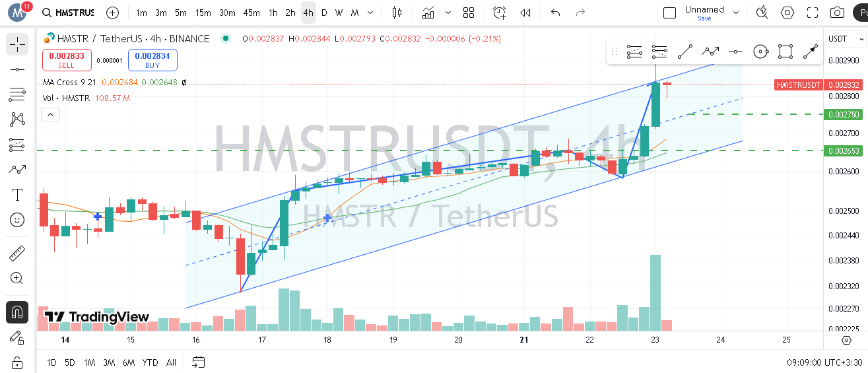Expand the time interval dropdown arrow

pyautogui.click(x=370, y=13)
